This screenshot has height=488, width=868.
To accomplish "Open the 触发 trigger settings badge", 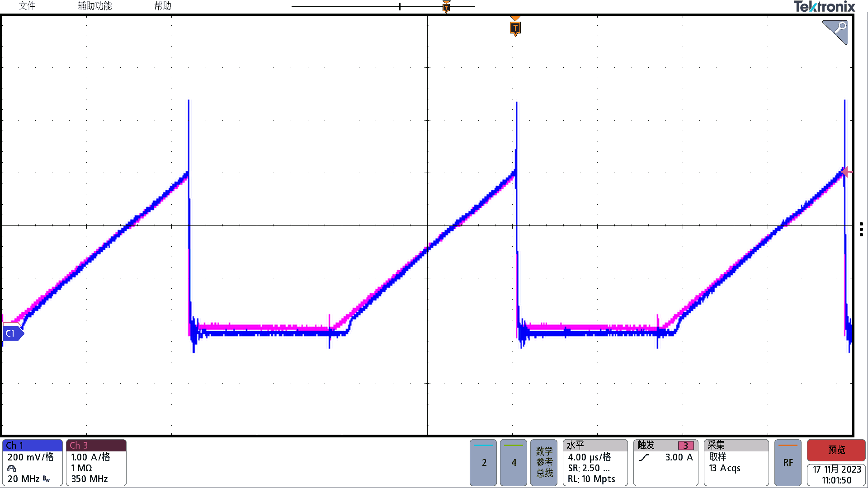I will pos(666,463).
